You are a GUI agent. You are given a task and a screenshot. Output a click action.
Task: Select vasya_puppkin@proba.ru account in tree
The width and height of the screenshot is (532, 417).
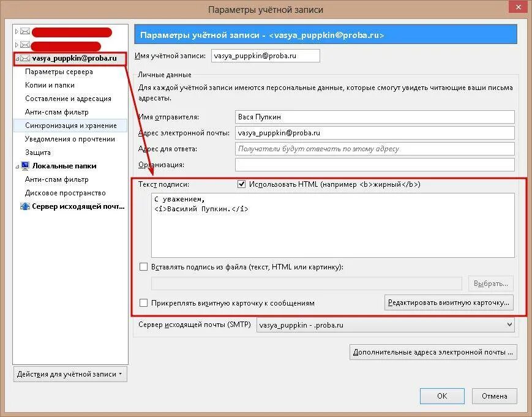pyautogui.click(x=74, y=58)
